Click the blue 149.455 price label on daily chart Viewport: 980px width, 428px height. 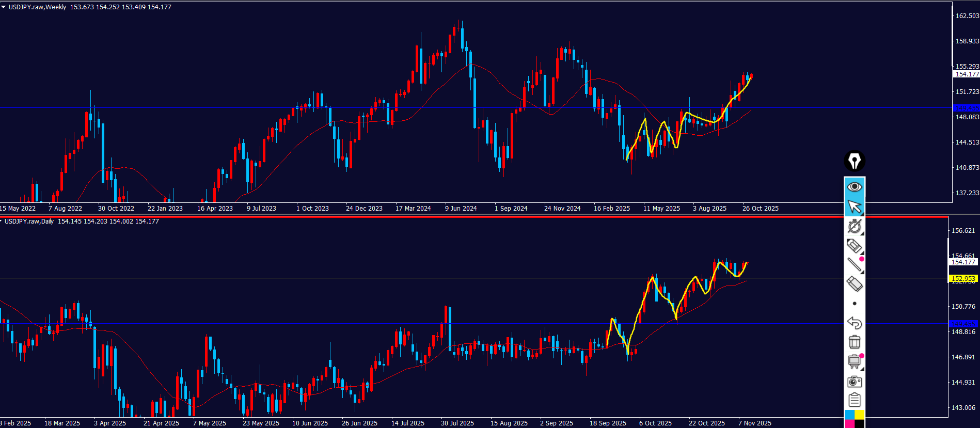click(963, 324)
